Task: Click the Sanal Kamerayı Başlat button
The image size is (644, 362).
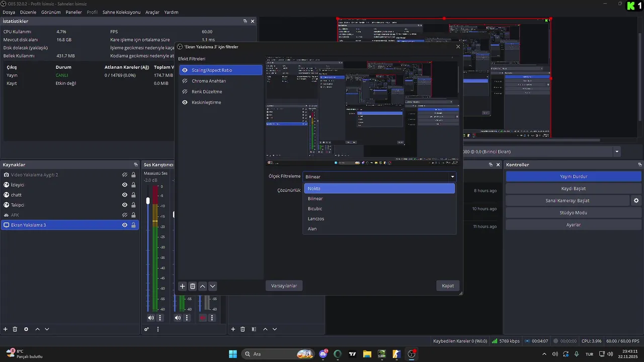Action: pos(568,201)
